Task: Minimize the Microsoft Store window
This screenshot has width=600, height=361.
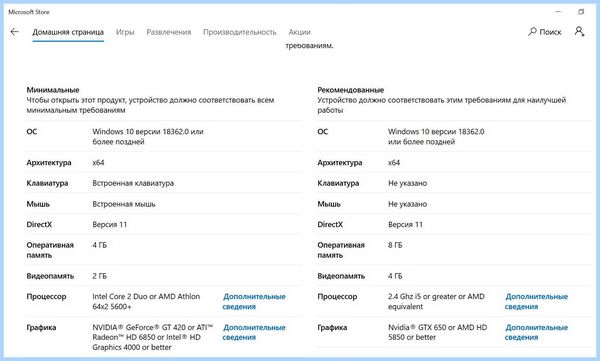Action: [558, 12]
